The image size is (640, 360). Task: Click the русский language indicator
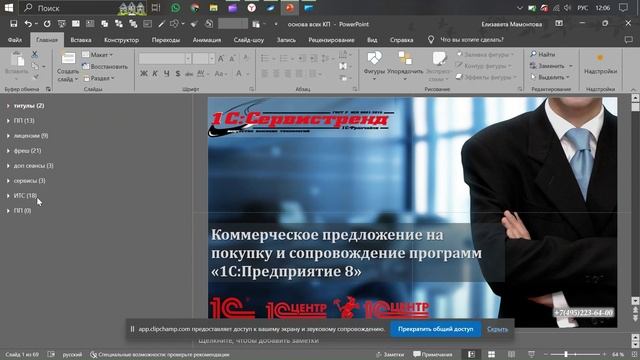click(72, 354)
